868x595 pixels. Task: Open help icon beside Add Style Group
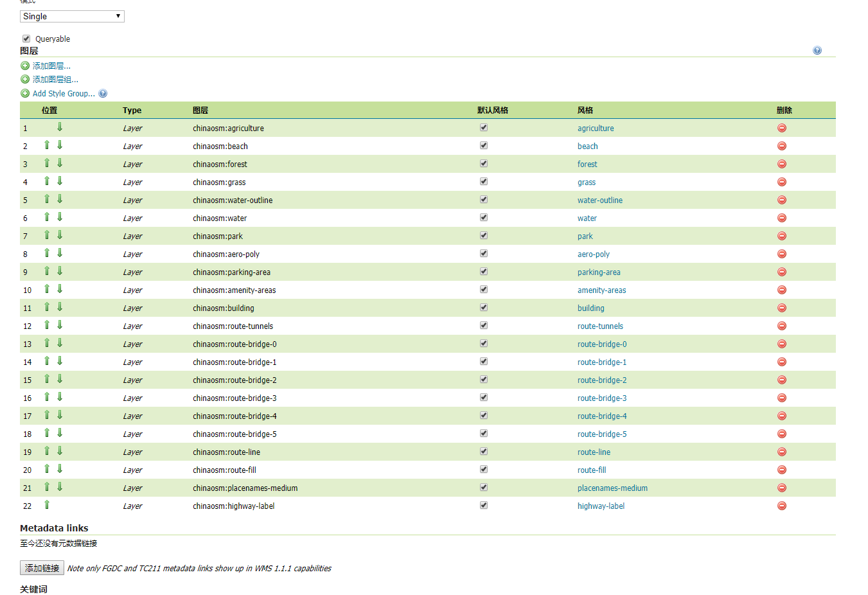[103, 93]
